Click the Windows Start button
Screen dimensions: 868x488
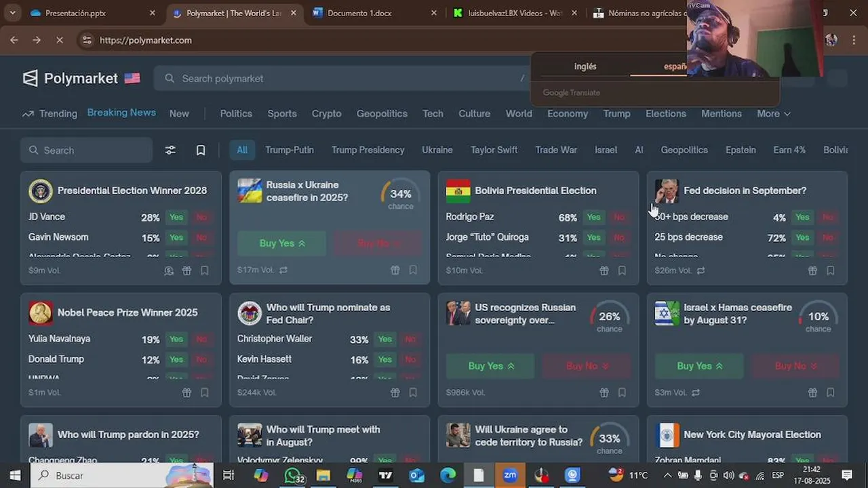pyautogui.click(x=15, y=475)
